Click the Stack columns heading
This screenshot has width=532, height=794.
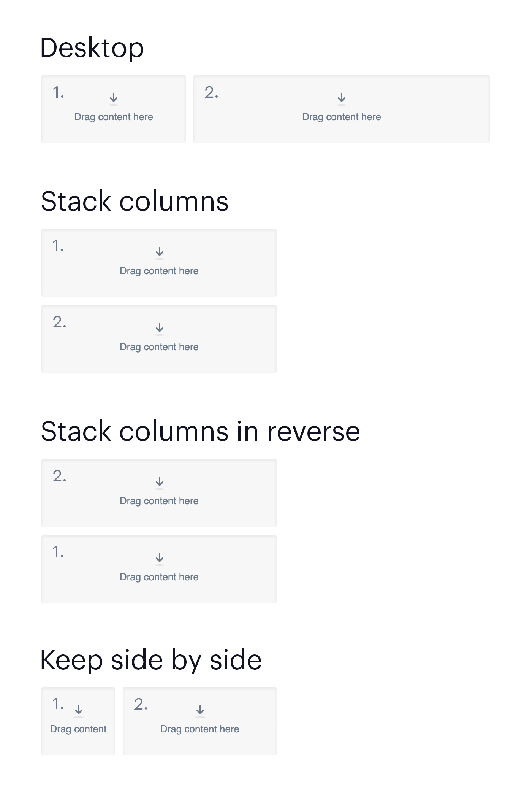tap(135, 201)
